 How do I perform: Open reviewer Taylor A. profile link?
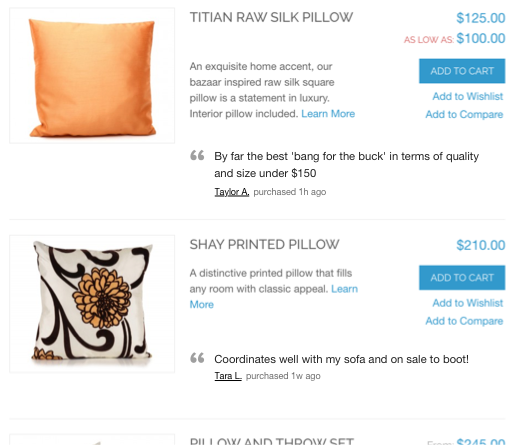(232, 192)
